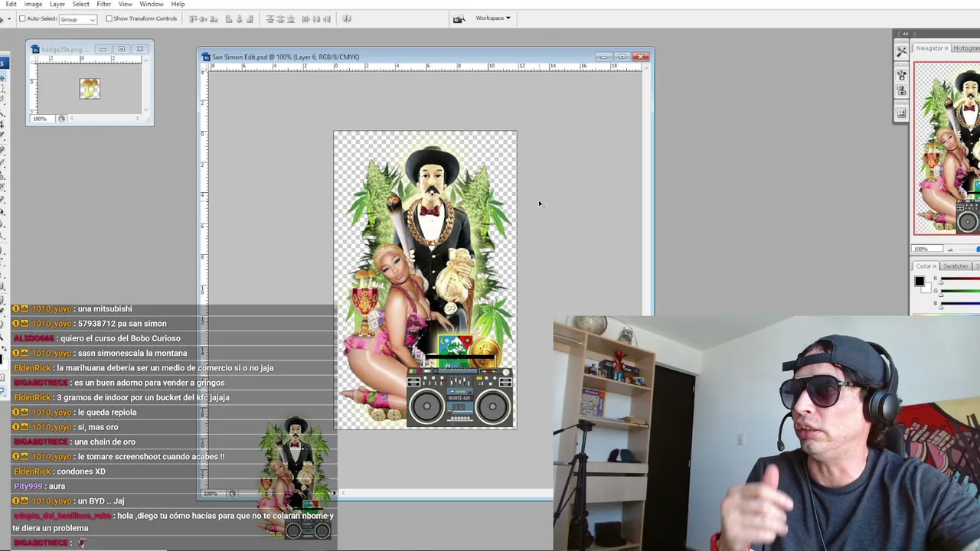The image size is (980, 551).
Task: Click the Align Right Edges icon
Action: pyautogui.click(x=250, y=18)
